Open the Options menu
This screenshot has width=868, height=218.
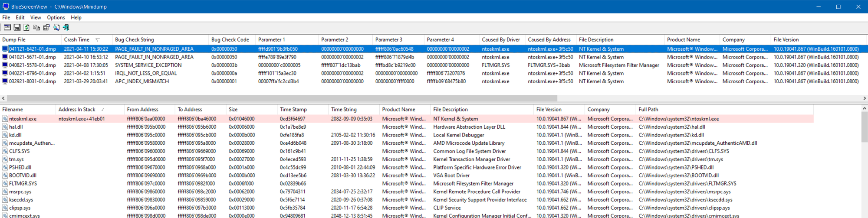[56, 17]
